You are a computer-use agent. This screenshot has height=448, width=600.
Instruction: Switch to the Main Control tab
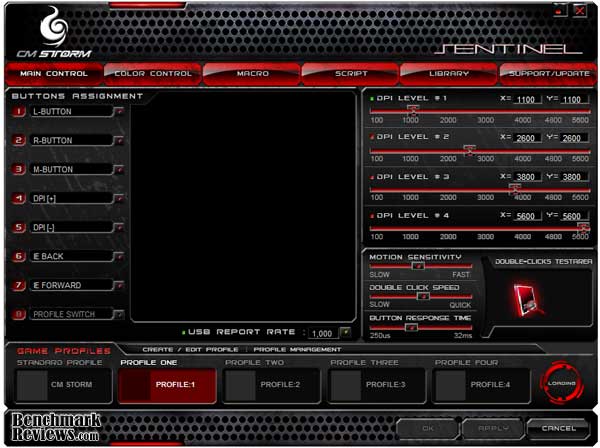[x=54, y=73]
